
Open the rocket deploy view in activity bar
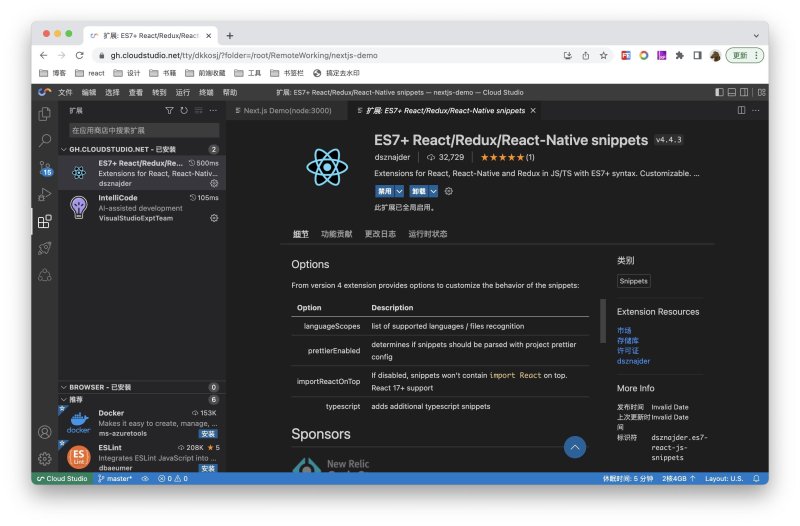[x=45, y=248]
